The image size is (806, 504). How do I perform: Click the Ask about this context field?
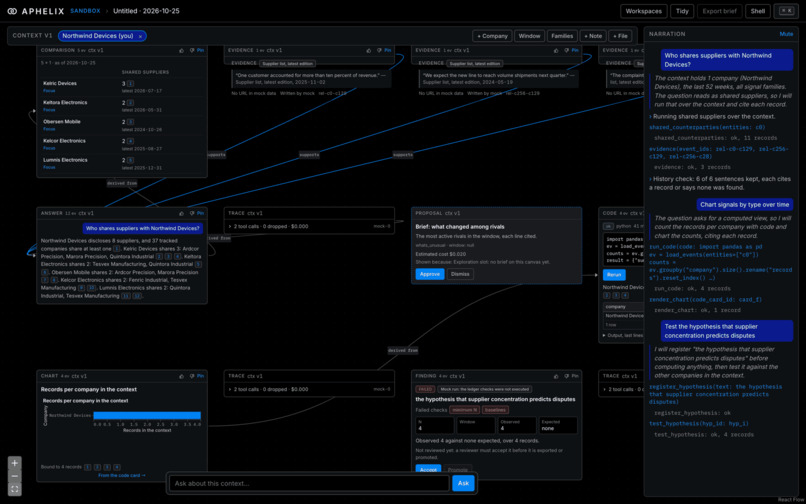click(309, 483)
